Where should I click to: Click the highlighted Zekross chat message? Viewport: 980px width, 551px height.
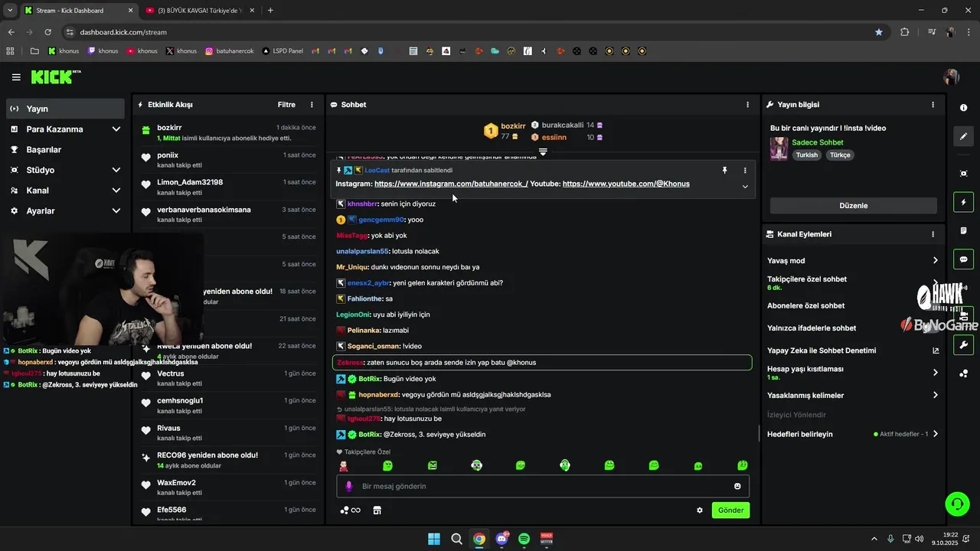(542, 363)
